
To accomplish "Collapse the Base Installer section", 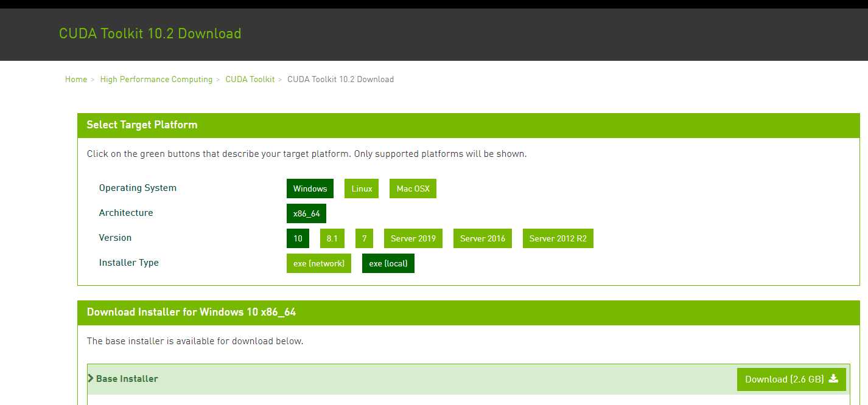I will 123,379.
